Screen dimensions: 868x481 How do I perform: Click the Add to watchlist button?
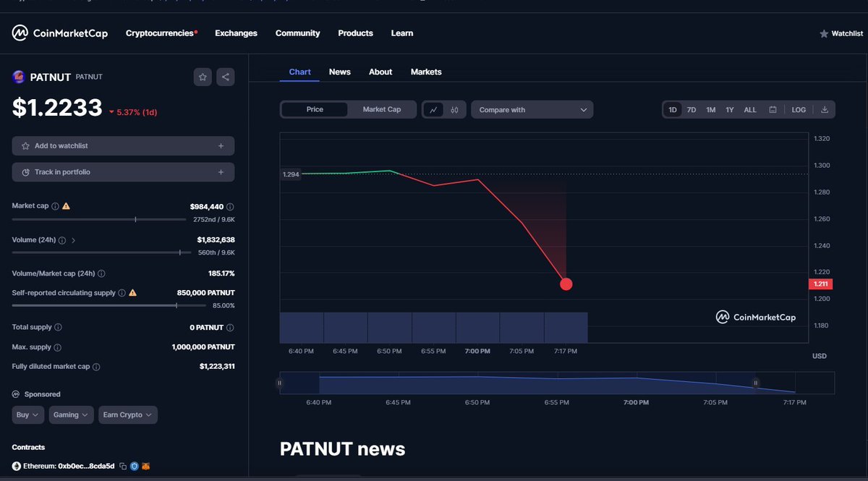[x=123, y=145]
